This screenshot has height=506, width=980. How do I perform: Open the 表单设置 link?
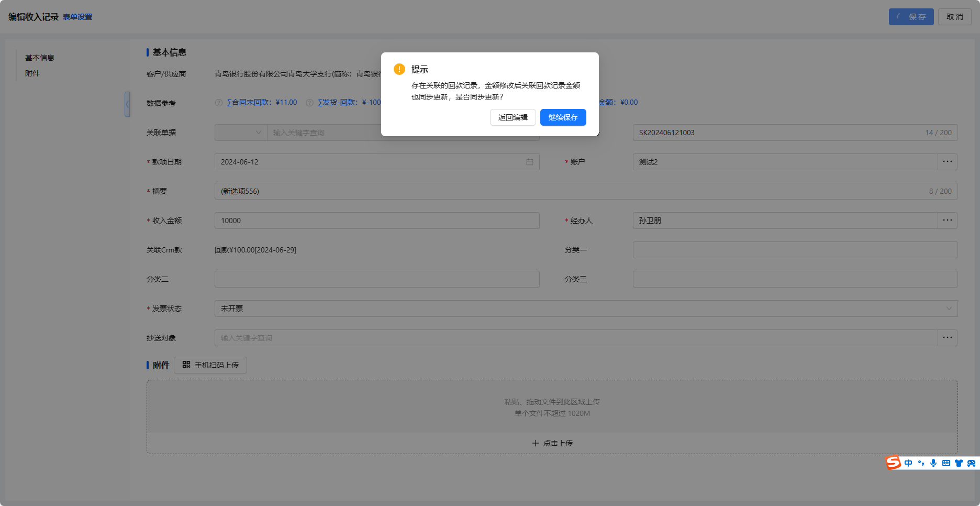pos(77,17)
